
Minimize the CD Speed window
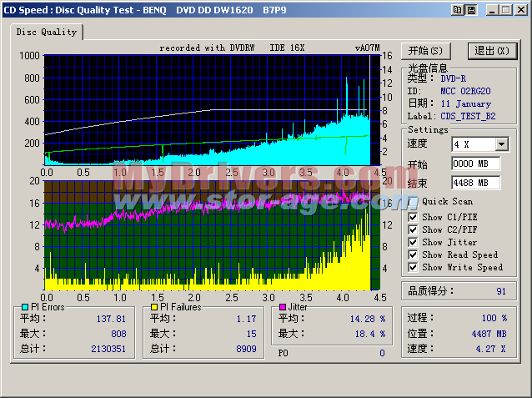491,9
